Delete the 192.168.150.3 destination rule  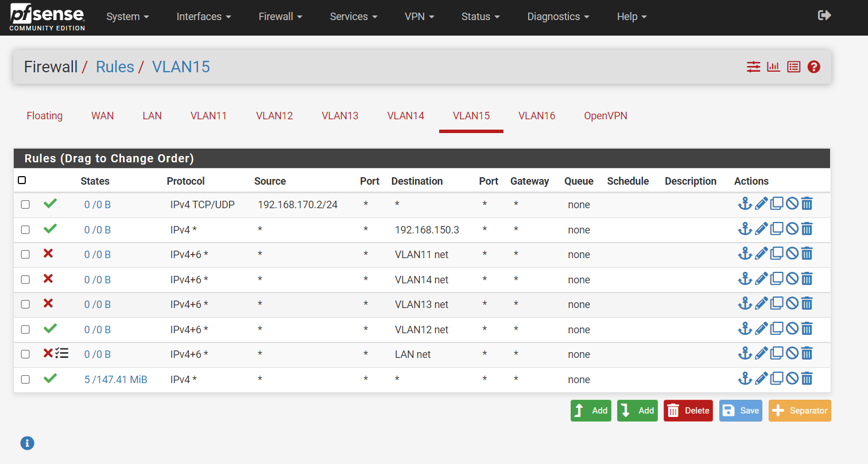pos(807,229)
